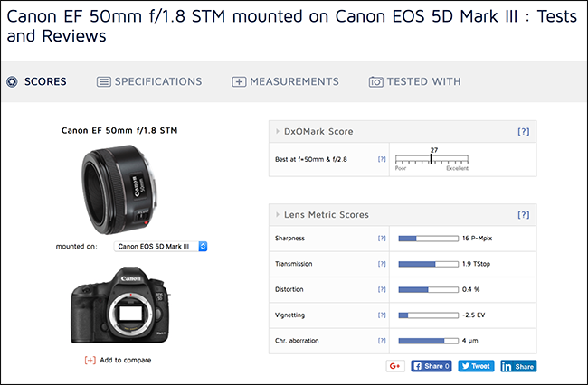
Task: Click the page title heading
Action: (292, 26)
